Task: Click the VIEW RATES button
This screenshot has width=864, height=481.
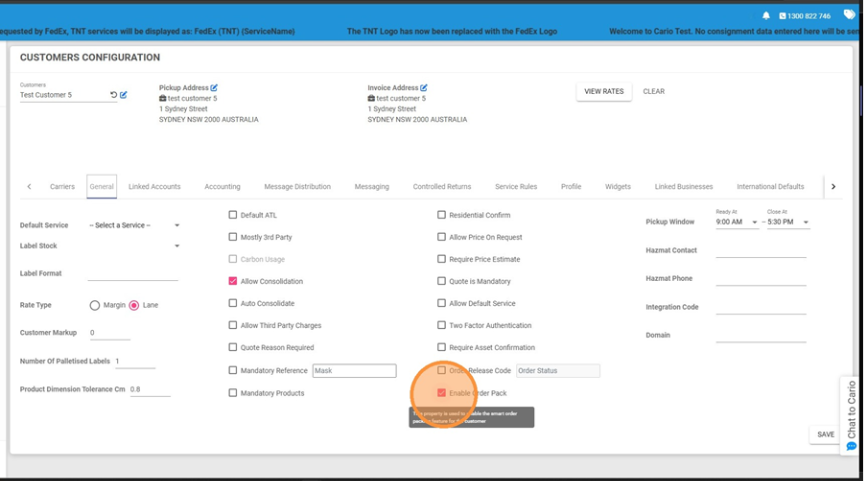Action: click(603, 91)
